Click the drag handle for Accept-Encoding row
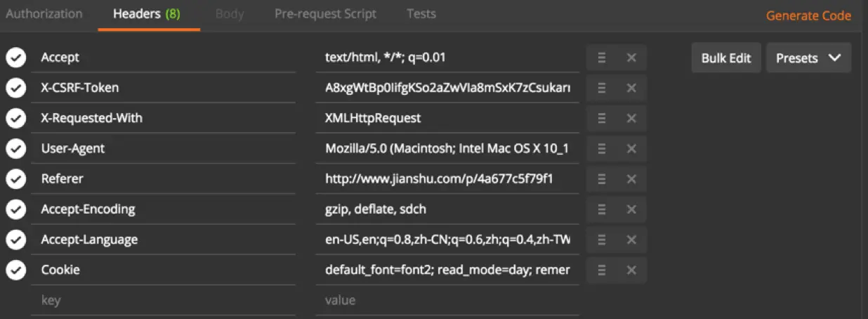The height and width of the screenshot is (319, 868). coord(602,209)
